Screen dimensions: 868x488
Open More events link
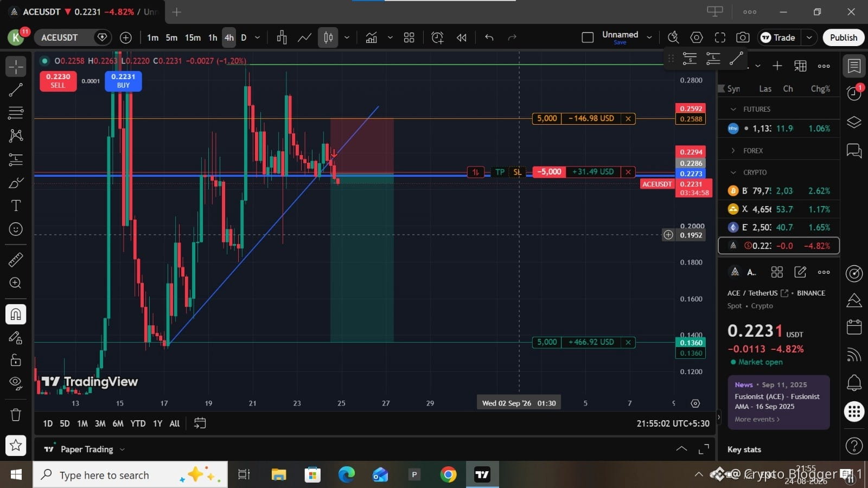coord(757,419)
